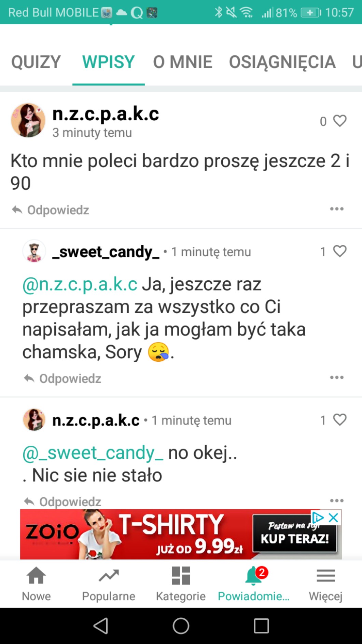This screenshot has width=362, height=644.
Task: Switch to the O MNIE tab
Action: (x=183, y=62)
